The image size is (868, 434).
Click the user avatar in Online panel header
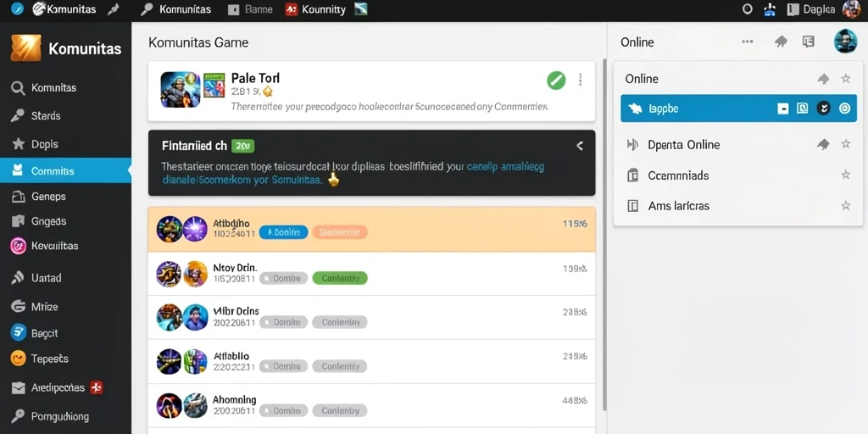click(x=845, y=42)
